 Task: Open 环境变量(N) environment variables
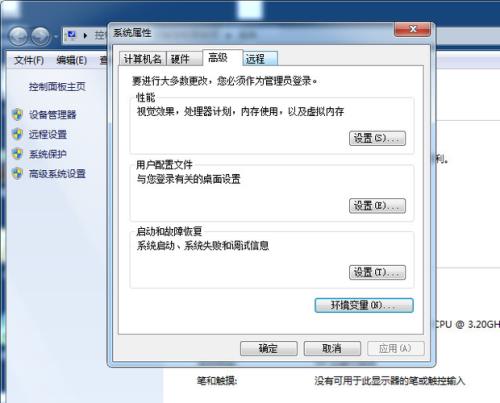tap(364, 305)
